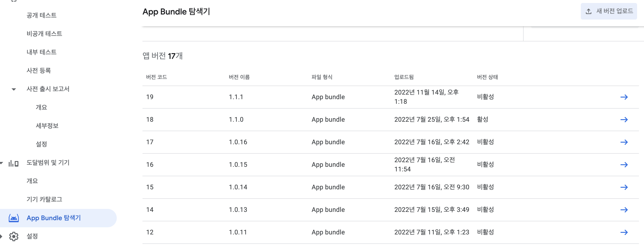The width and height of the screenshot is (644, 248).
Task: Open 세부정보 under 사전 출시 보고서
Action: click(x=47, y=126)
